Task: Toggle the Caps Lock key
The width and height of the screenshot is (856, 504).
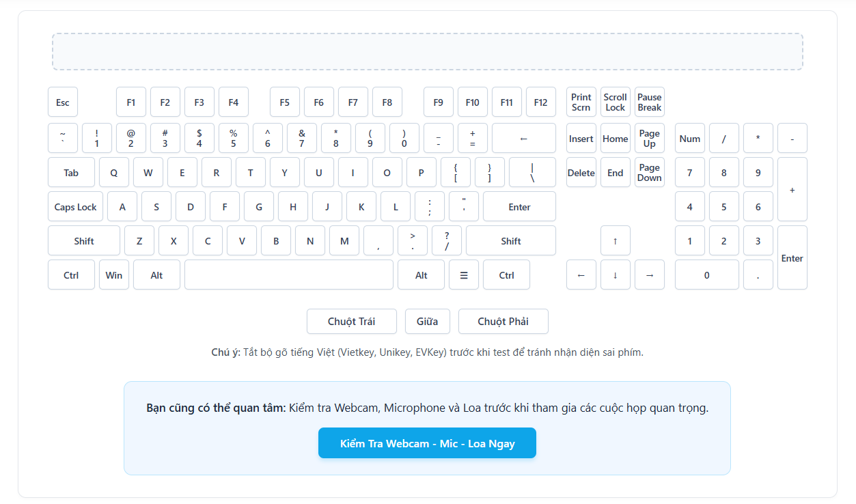Action: click(75, 206)
